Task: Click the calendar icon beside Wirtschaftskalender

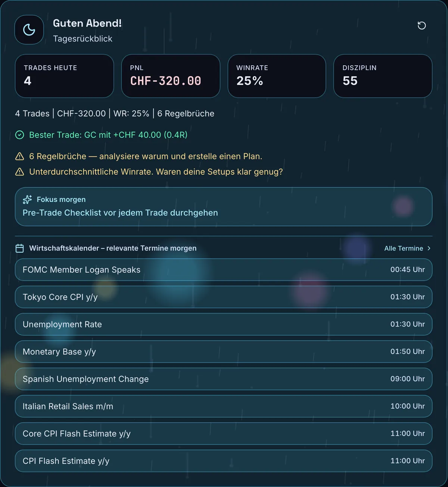Action: click(x=20, y=248)
